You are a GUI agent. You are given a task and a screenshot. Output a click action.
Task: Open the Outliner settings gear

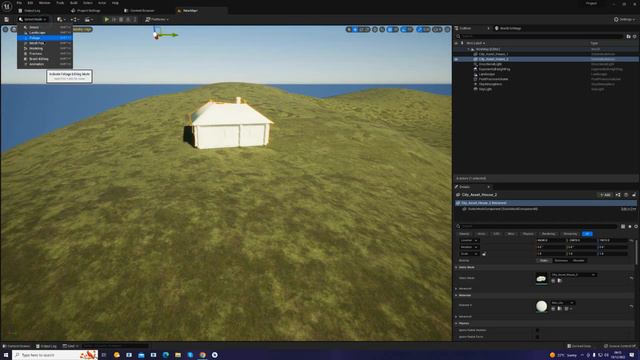[635, 36]
